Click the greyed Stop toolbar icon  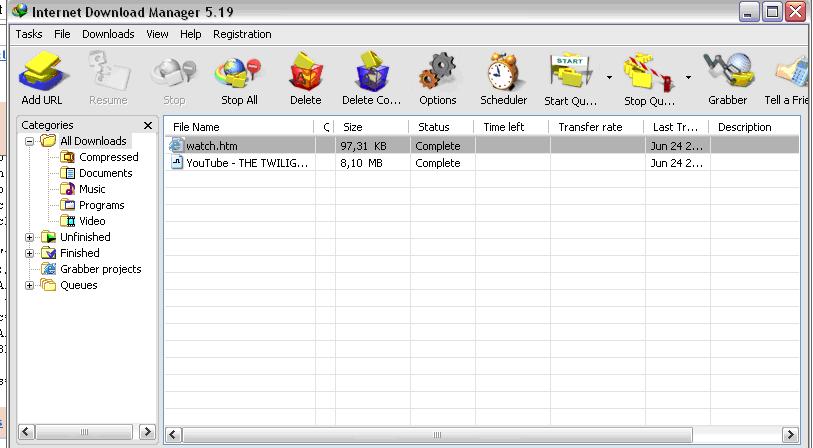point(174,73)
